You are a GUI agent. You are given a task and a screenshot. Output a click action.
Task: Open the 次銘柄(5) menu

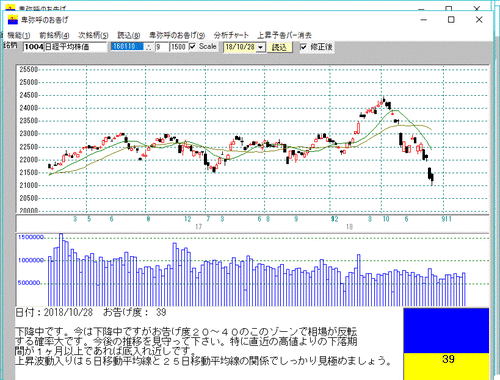point(93,35)
